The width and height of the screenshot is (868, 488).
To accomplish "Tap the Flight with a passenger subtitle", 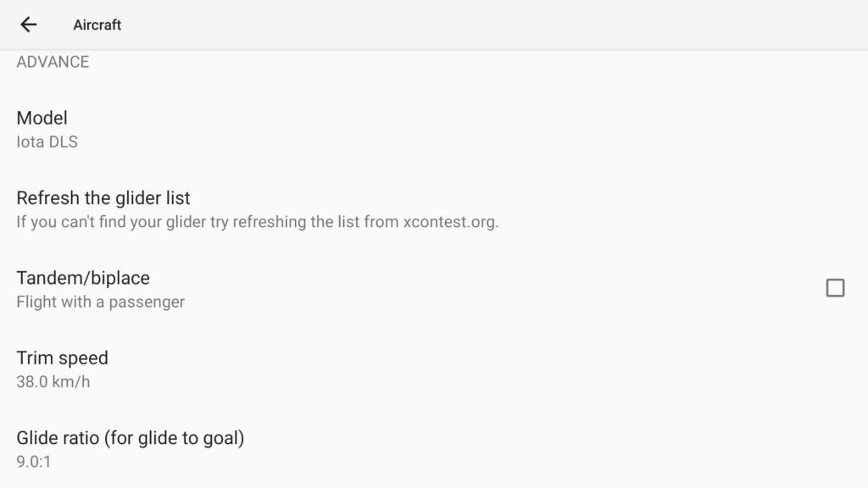I will point(101,302).
